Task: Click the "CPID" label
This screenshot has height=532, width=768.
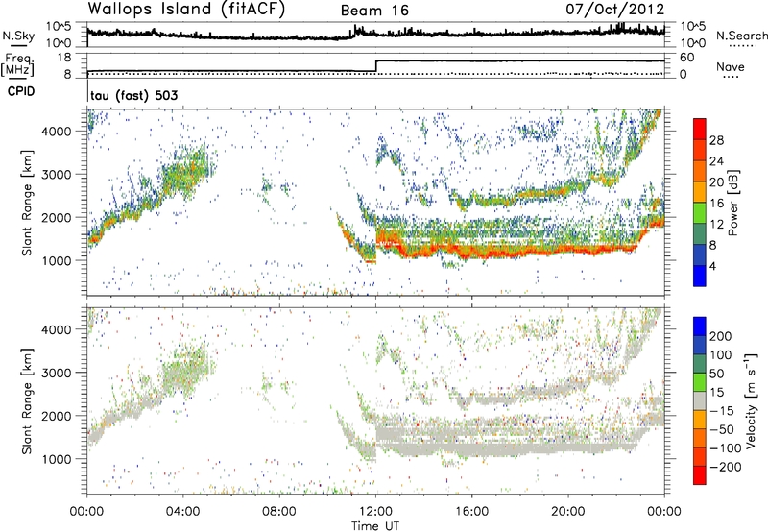Action: (21, 91)
